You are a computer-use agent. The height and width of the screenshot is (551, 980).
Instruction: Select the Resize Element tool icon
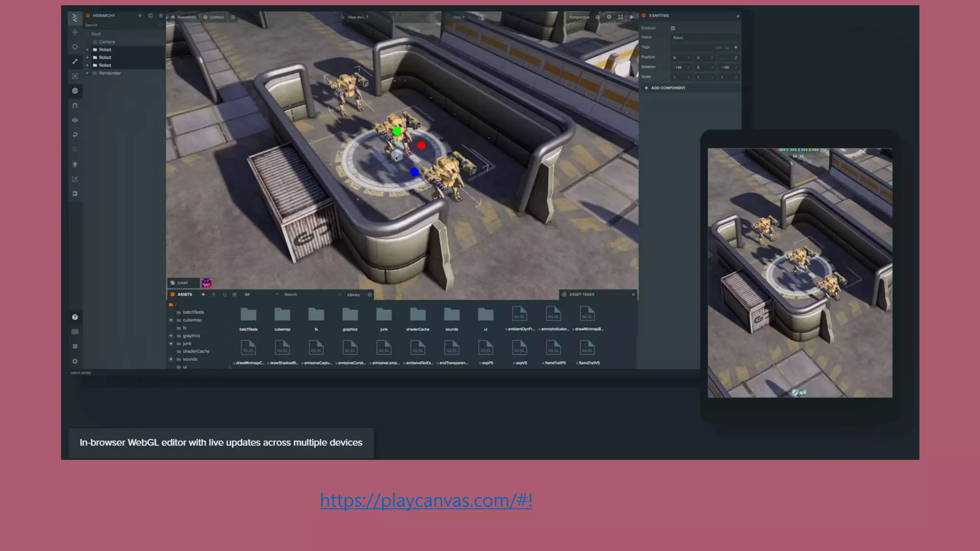tap(75, 76)
